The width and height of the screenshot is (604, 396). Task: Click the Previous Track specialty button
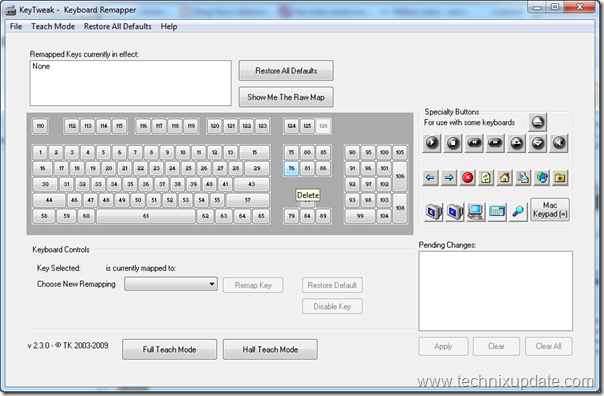(474, 143)
